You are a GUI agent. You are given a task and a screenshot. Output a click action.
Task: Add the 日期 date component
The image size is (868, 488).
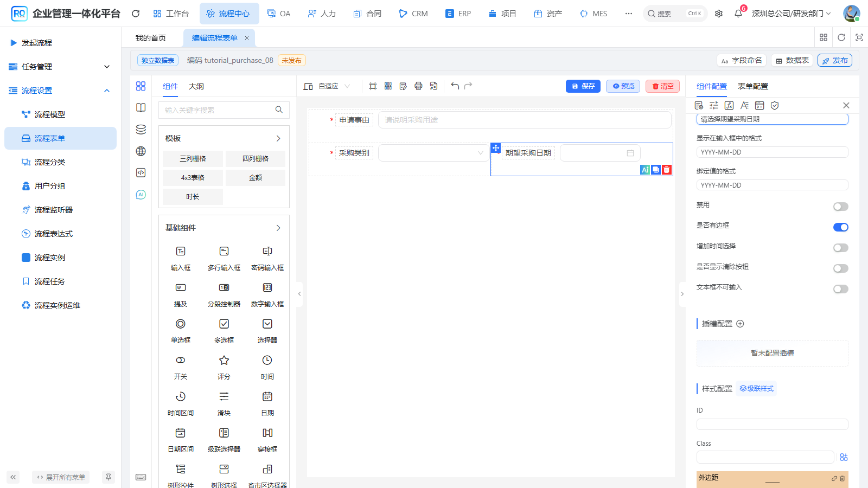point(267,403)
